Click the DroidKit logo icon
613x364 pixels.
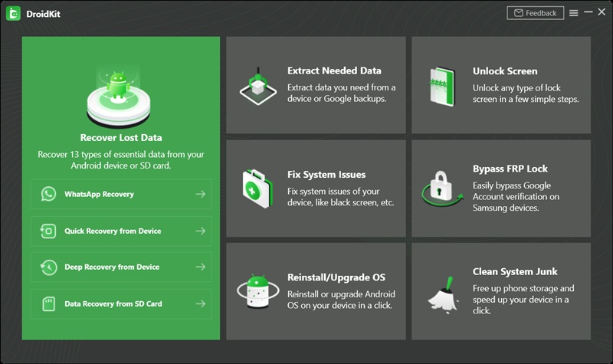click(x=15, y=12)
